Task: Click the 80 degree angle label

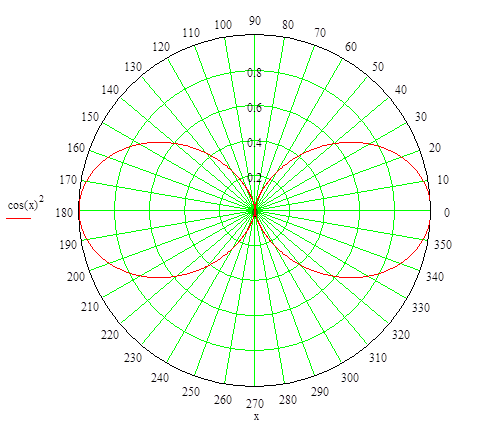Action: point(288,25)
